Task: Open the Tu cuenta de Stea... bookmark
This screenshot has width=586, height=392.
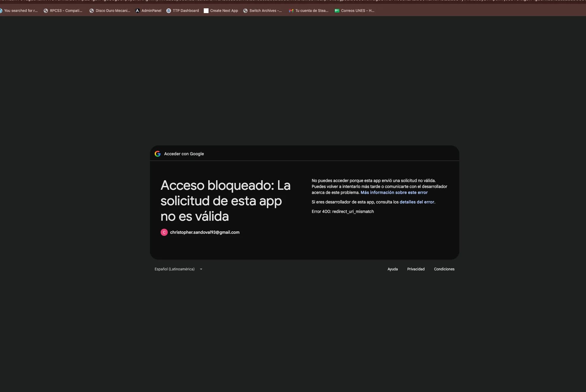Action: (309, 11)
